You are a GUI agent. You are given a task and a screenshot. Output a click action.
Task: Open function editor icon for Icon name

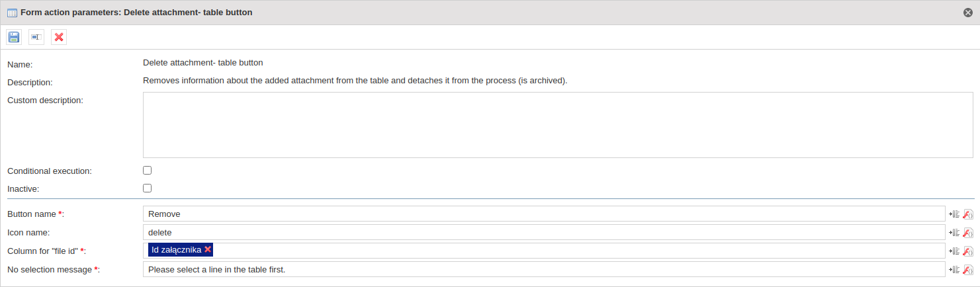[968, 232]
